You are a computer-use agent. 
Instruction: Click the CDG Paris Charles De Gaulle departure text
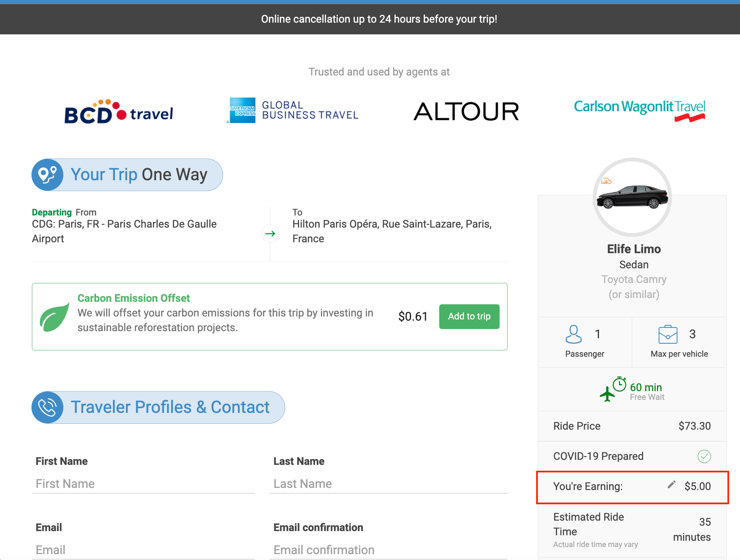[x=124, y=231]
